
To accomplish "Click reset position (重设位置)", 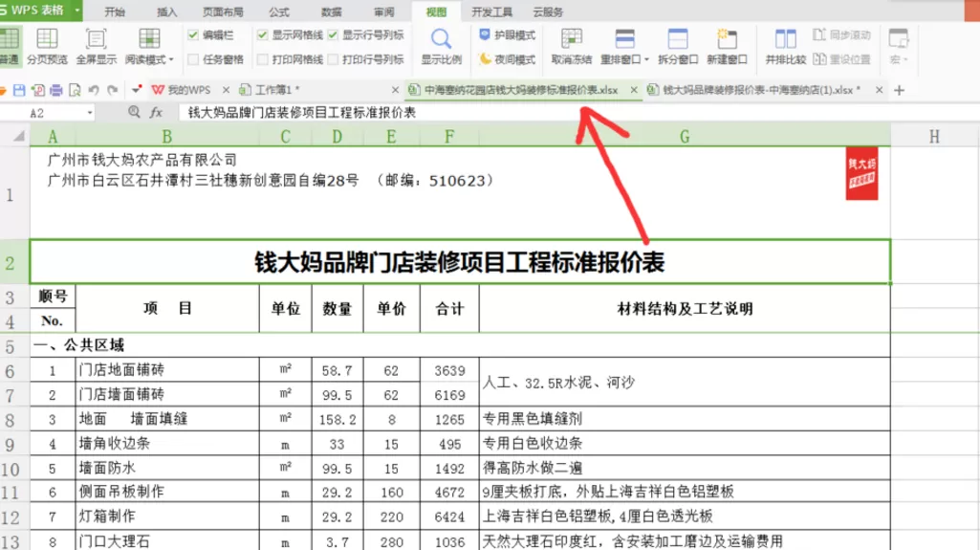I will click(841, 59).
